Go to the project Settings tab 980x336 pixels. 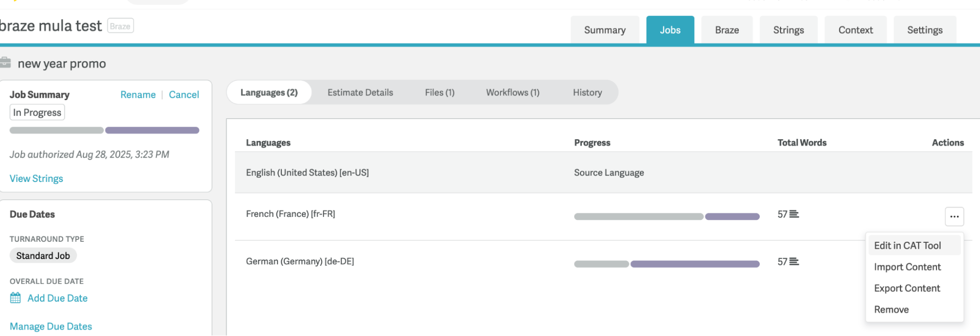(924, 30)
